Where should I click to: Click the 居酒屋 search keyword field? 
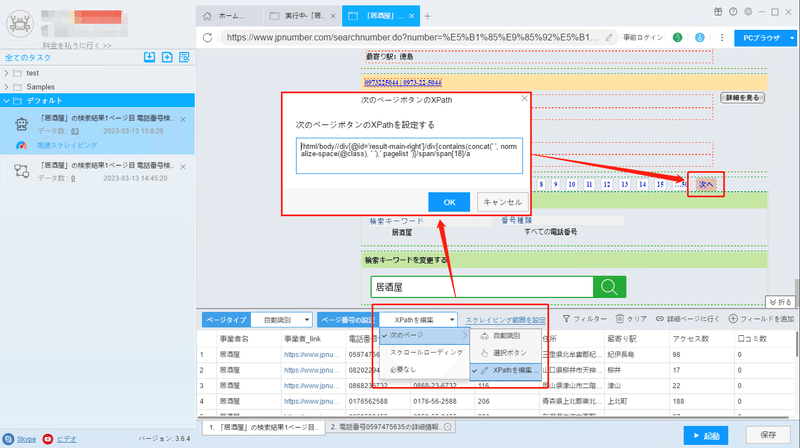pos(482,287)
